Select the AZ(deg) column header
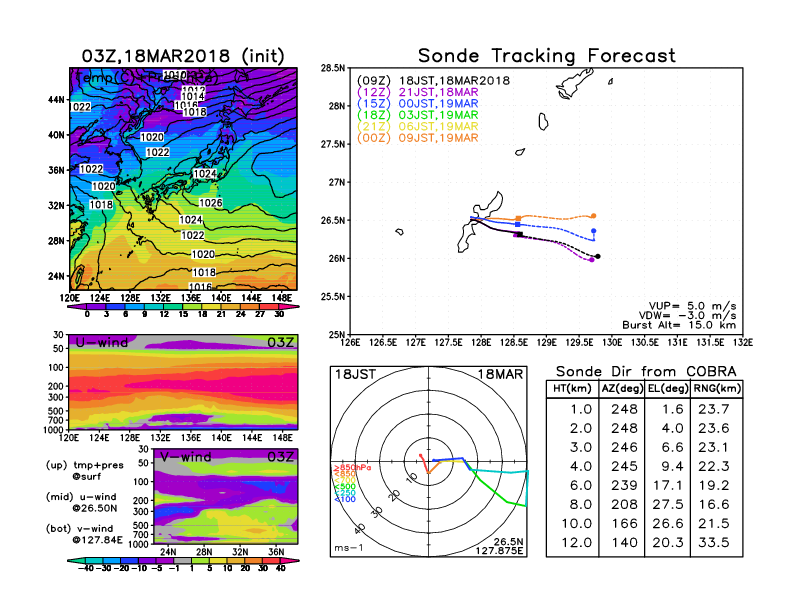This screenshot has height=612, width=792. tap(620, 388)
